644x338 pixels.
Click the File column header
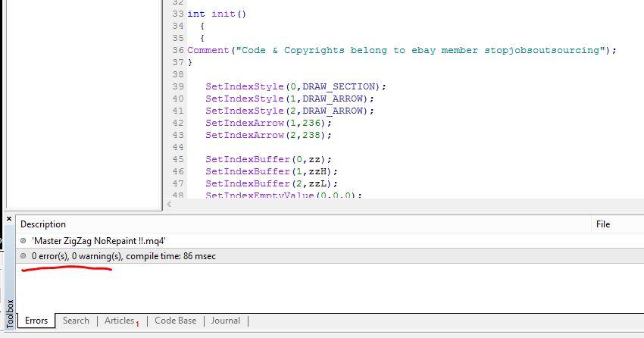click(x=603, y=224)
